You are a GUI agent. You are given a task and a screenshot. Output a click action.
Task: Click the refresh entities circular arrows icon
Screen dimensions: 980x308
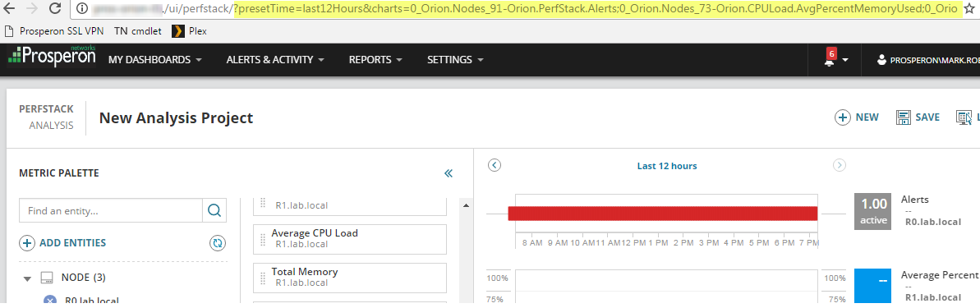[218, 243]
